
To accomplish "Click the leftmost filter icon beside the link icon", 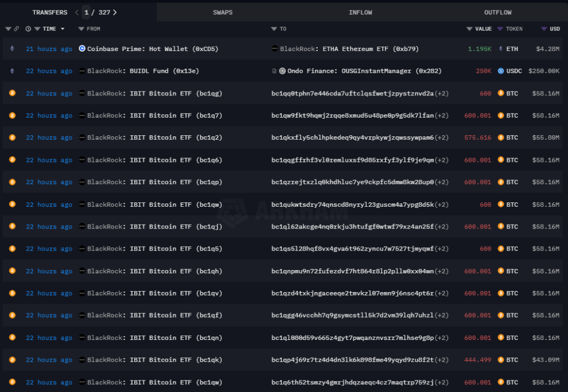I will click(8, 29).
